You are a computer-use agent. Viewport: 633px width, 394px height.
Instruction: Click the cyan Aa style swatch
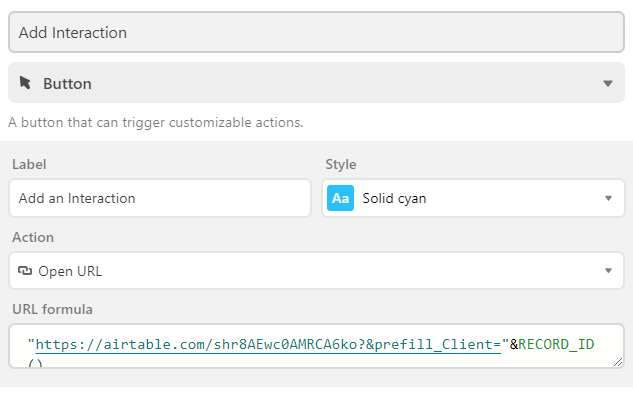340,198
